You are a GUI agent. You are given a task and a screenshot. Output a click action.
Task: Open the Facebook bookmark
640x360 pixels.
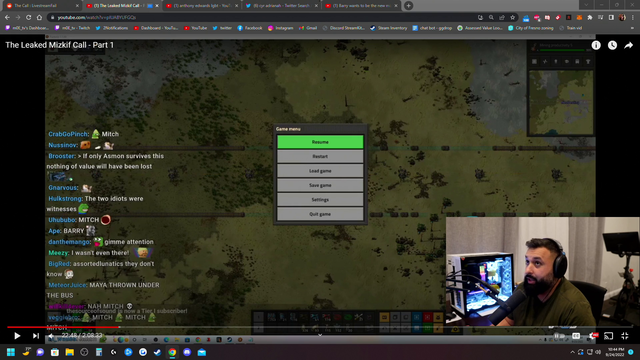(250, 28)
